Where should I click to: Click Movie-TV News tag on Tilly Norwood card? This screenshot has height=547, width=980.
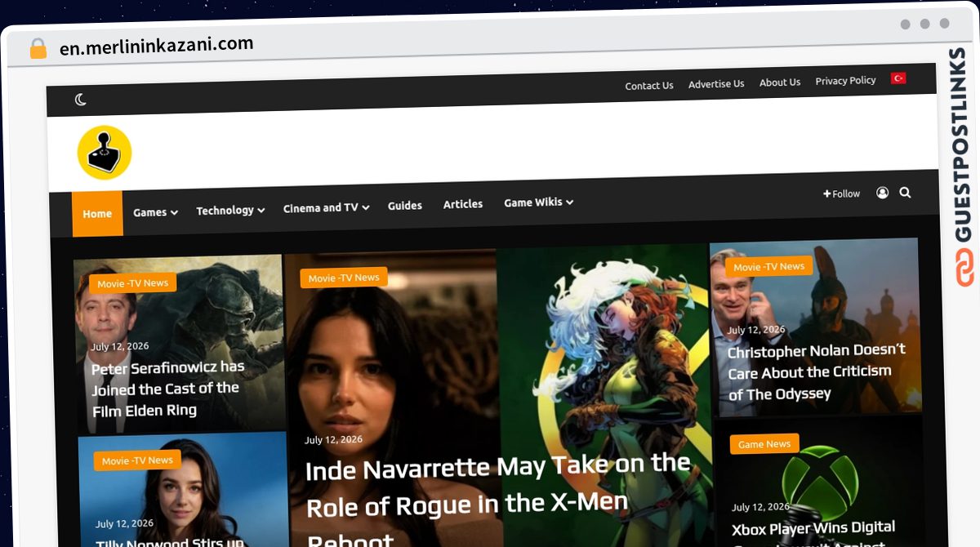[137, 460]
